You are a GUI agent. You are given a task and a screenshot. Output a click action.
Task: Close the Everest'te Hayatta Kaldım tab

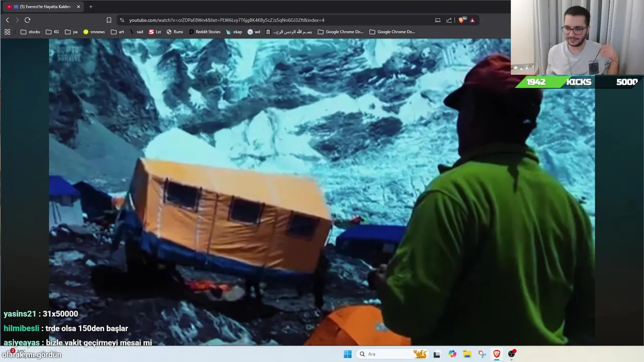coord(78,7)
